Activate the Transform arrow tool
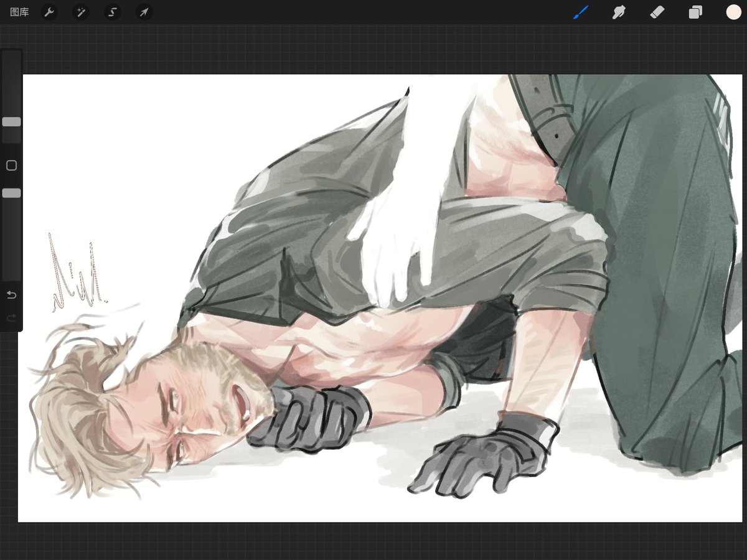747x560 pixels. 144,12
